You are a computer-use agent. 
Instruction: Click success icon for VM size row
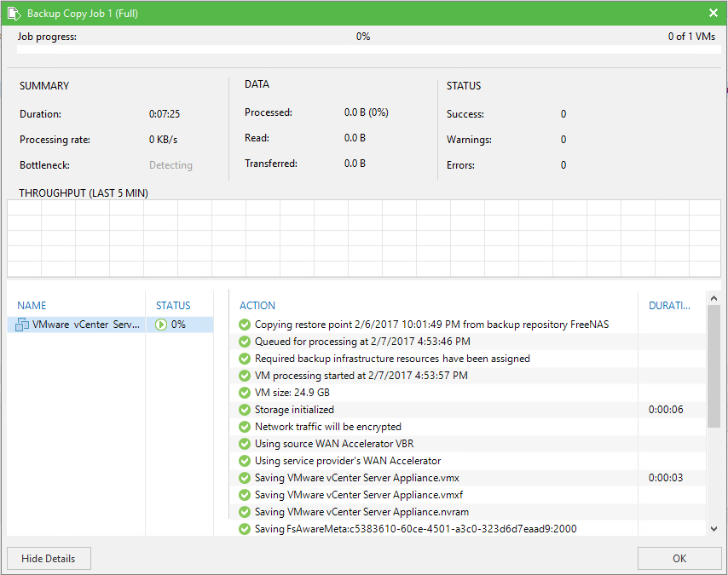[245, 393]
